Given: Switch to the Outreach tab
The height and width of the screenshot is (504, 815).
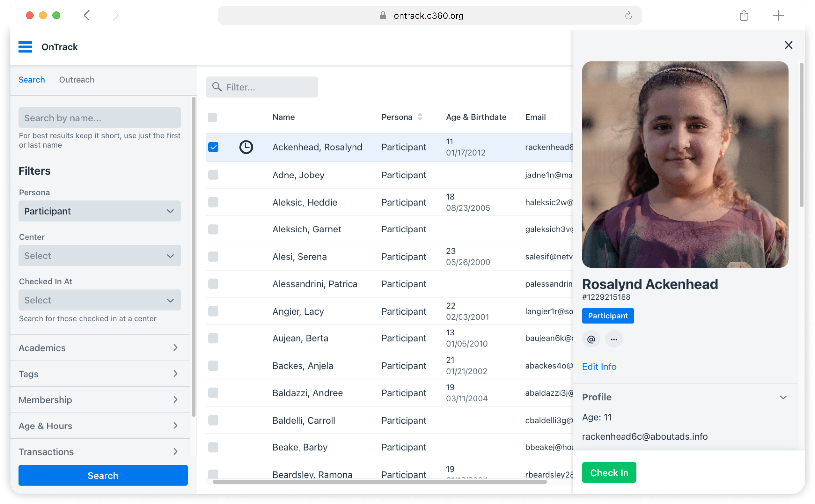Looking at the screenshot, I should point(76,80).
